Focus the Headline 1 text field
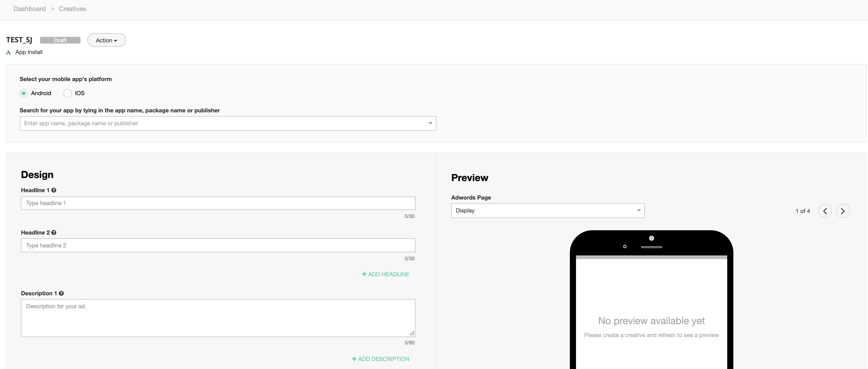 pyautogui.click(x=218, y=203)
